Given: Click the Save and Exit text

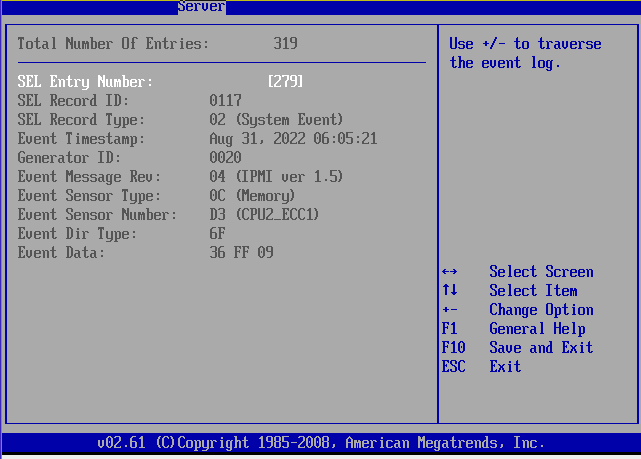Looking at the screenshot, I should click(x=541, y=348).
